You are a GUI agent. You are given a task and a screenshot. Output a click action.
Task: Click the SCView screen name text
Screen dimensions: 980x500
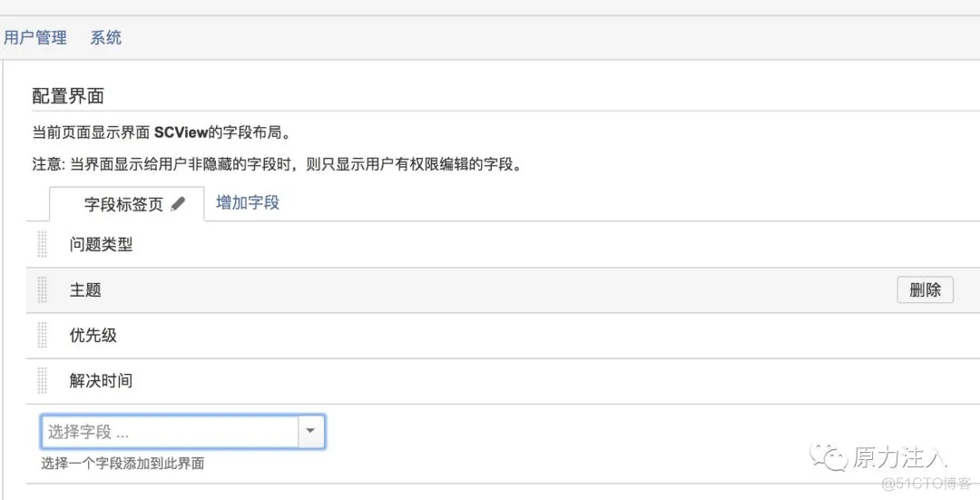[181, 133]
